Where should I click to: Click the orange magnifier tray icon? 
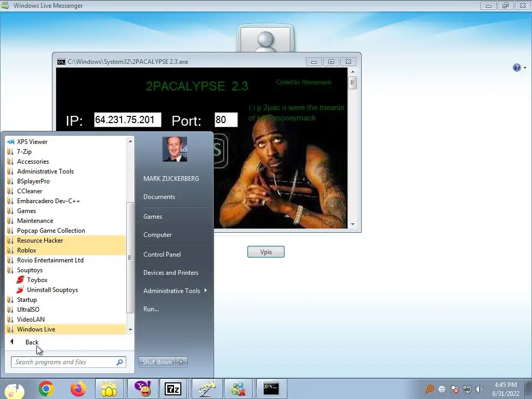pyautogui.click(x=430, y=389)
